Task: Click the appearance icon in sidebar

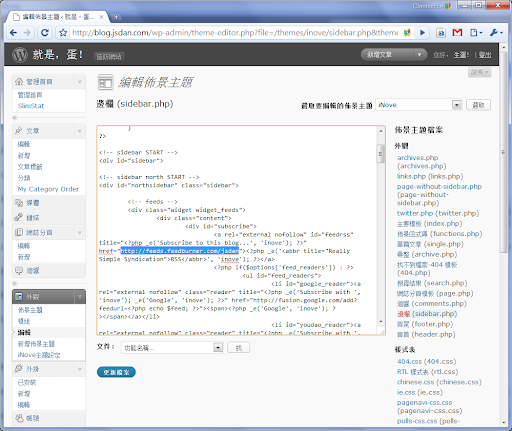Action: point(19,296)
